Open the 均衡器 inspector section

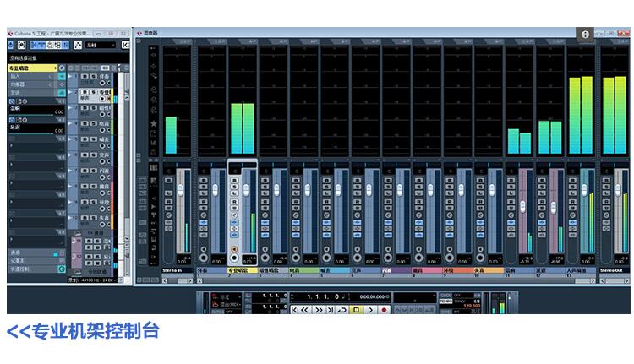pos(36,84)
